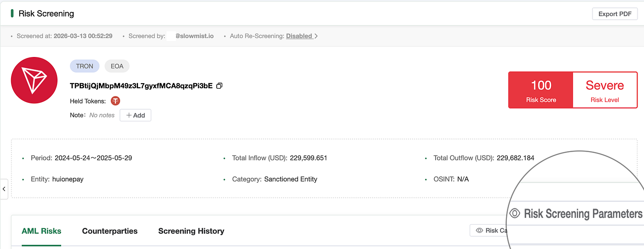
Task: Click the red TRON network logo
Action: coord(34,80)
